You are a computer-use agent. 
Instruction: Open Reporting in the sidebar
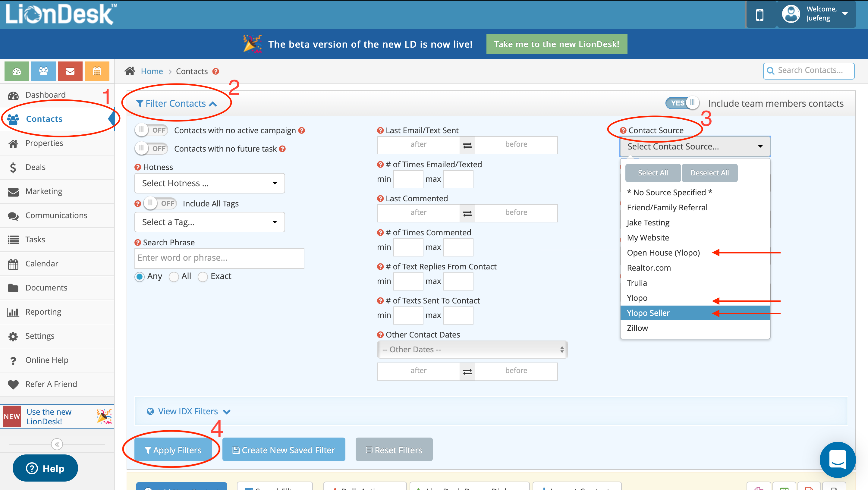coord(43,312)
